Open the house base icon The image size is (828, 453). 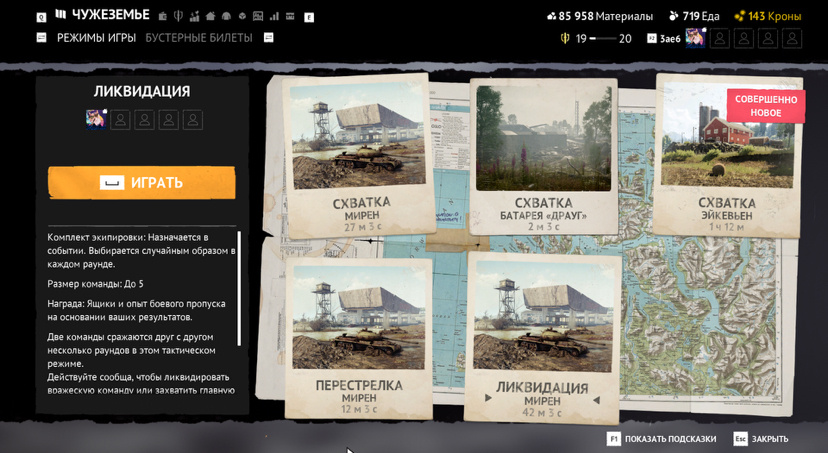click(210, 16)
